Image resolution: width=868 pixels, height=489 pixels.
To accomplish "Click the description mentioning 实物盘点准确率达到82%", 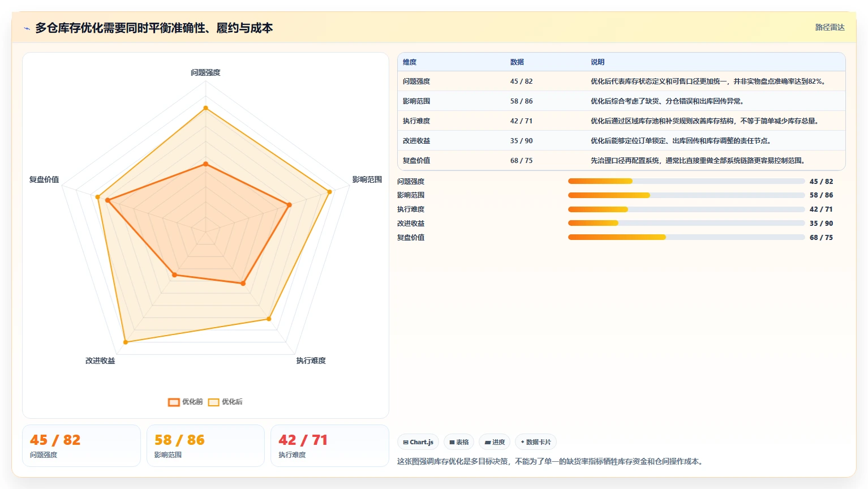I will (710, 81).
